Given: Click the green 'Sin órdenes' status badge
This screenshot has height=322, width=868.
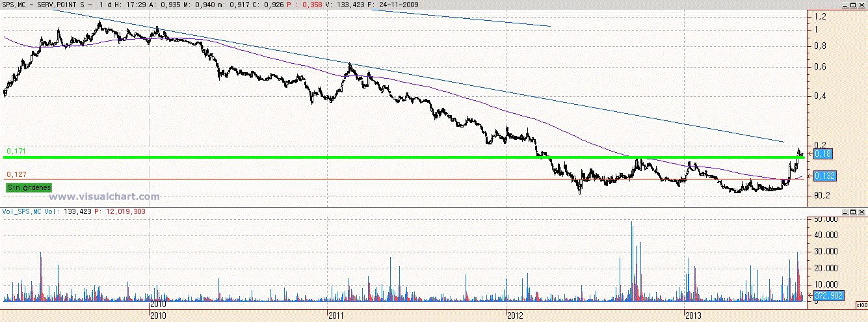Looking at the screenshot, I should 29,187.
